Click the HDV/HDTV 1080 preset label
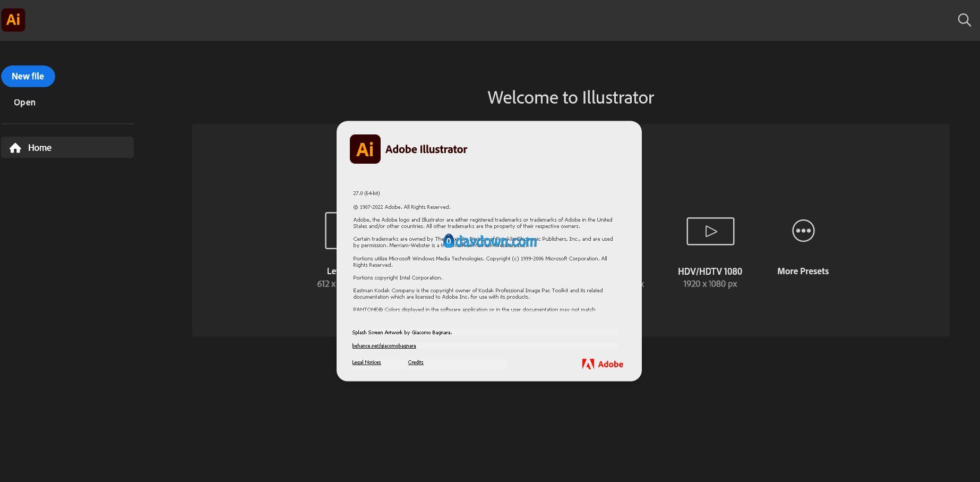The image size is (980, 482). tap(710, 271)
